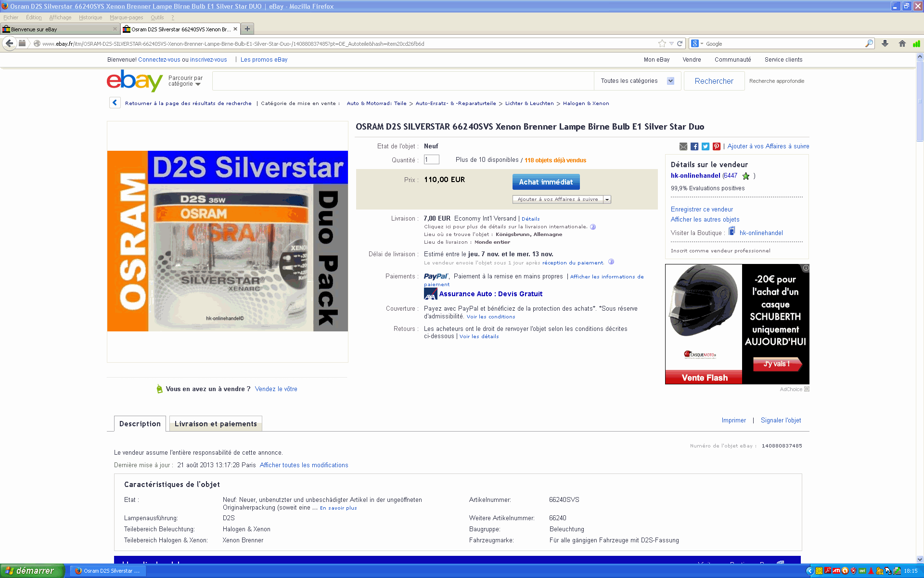
Task: Expand Parcourir par catégorie menu
Action: 186,81
